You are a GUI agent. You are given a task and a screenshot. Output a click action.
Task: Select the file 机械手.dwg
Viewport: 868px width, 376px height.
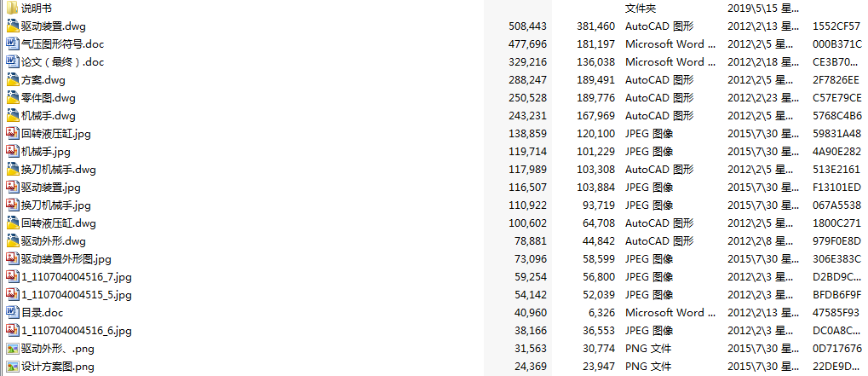point(49,115)
